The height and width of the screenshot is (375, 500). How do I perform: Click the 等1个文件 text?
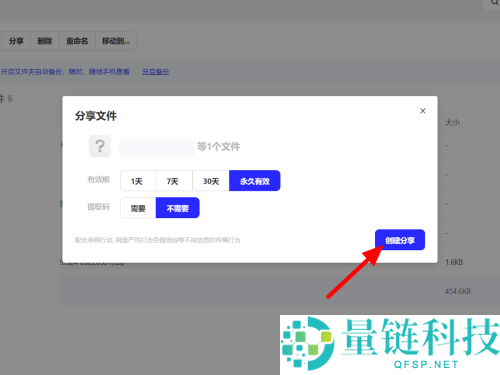click(x=218, y=146)
